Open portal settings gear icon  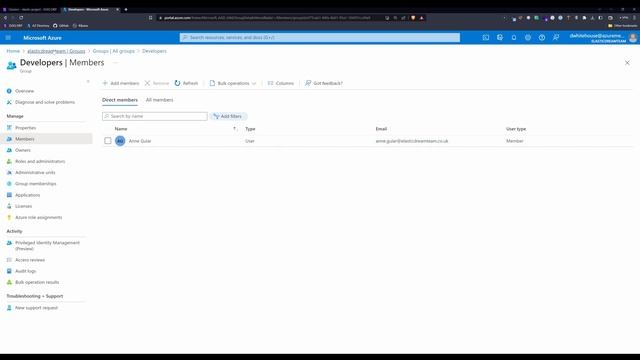coord(528,38)
